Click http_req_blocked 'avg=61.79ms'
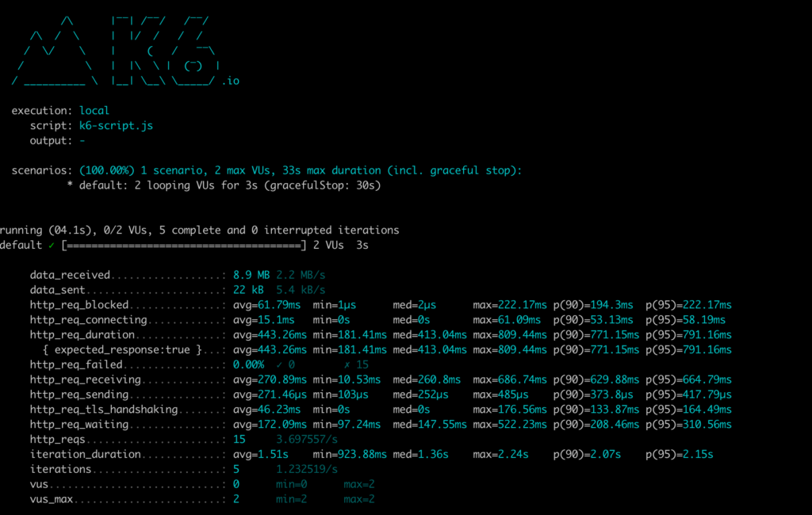 (x=266, y=305)
